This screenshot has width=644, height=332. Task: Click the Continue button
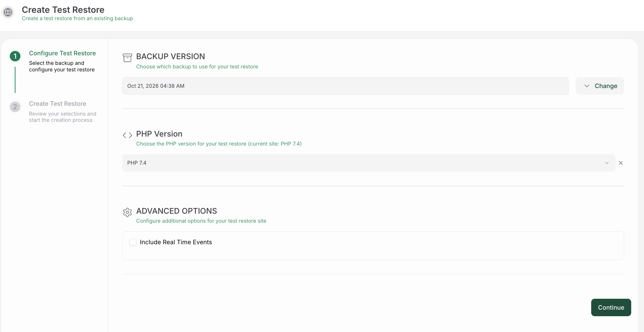(x=611, y=307)
